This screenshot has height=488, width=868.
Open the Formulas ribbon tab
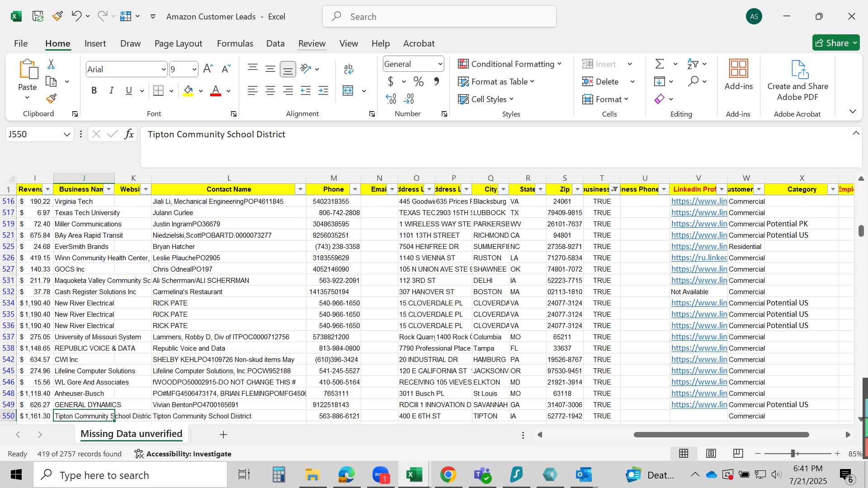point(235,43)
